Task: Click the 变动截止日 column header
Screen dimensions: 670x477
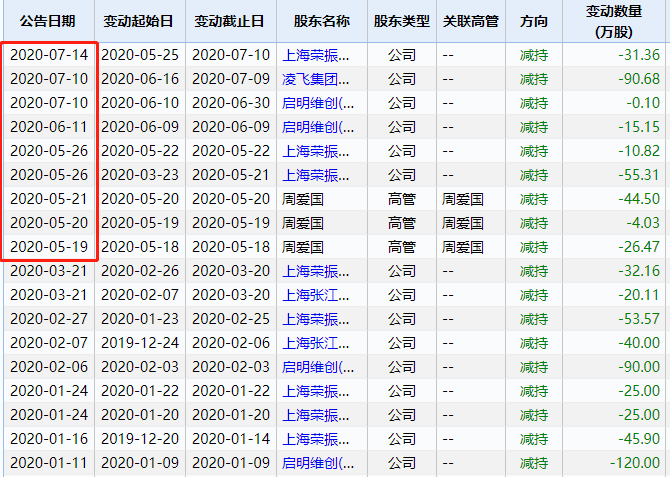Action: pyautogui.click(x=229, y=21)
